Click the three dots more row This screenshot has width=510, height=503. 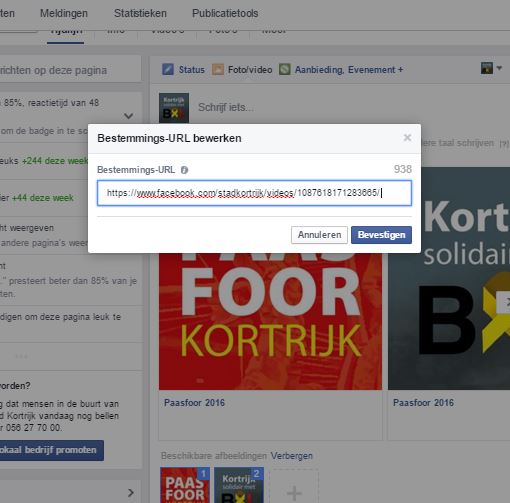point(21,356)
